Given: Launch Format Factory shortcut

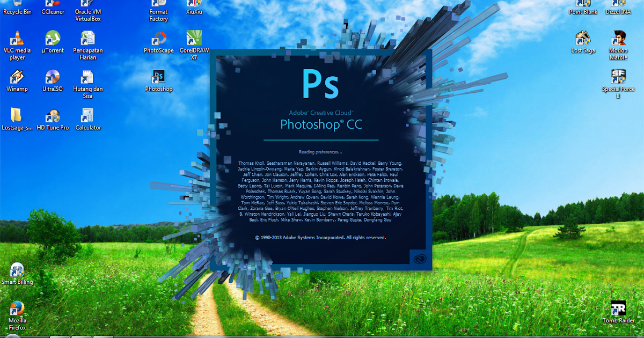Looking at the screenshot, I should point(158,11).
